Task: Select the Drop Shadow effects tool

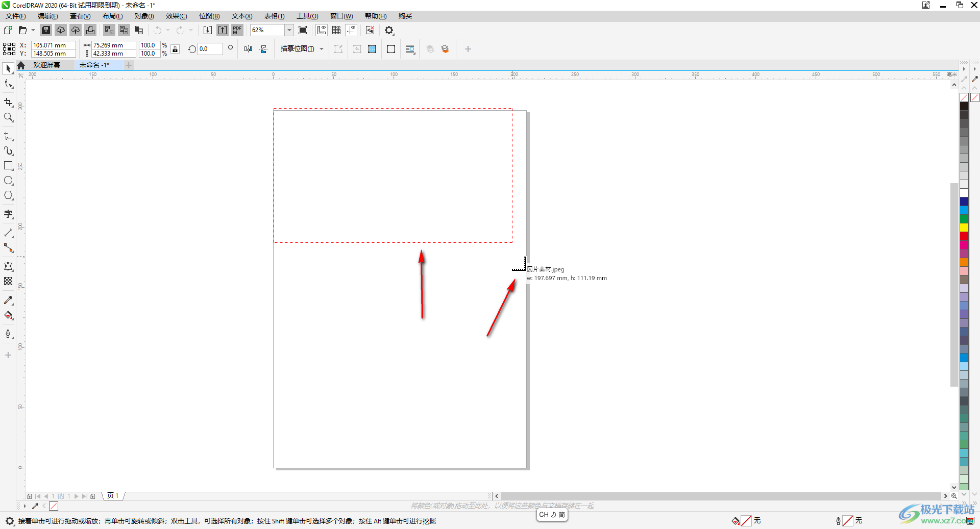Action: pos(8,266)
